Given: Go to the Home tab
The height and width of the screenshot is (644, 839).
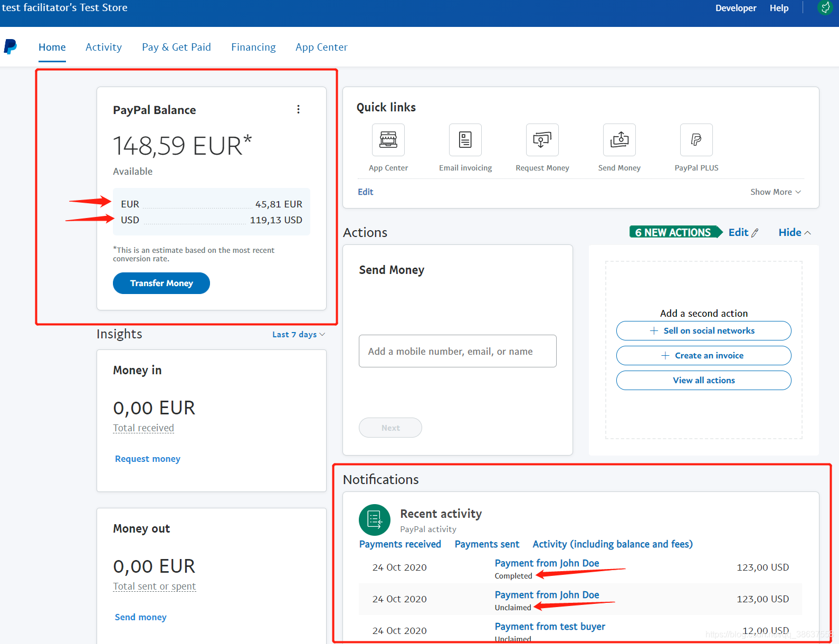Looking at the screenshot, I should tap(52, 47).
